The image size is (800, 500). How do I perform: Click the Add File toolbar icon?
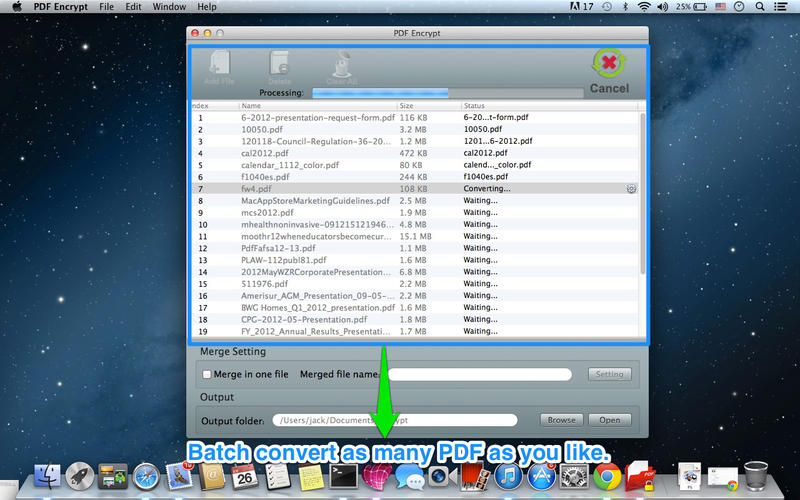(x=220, y=63)
